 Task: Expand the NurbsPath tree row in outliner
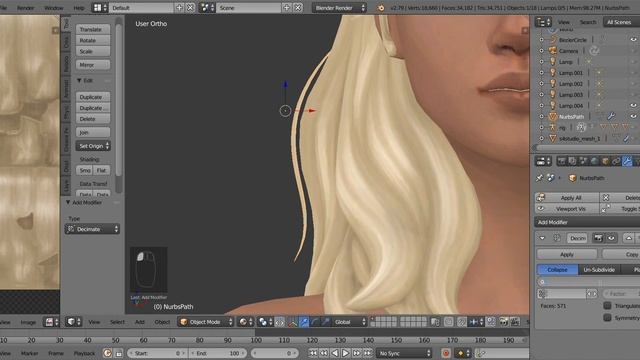(542, 117)
